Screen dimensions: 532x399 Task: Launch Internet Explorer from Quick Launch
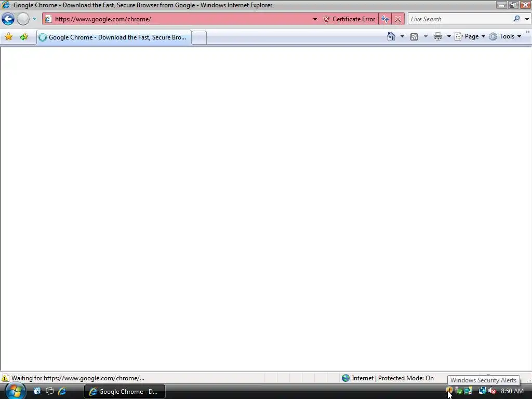[62, 391]
